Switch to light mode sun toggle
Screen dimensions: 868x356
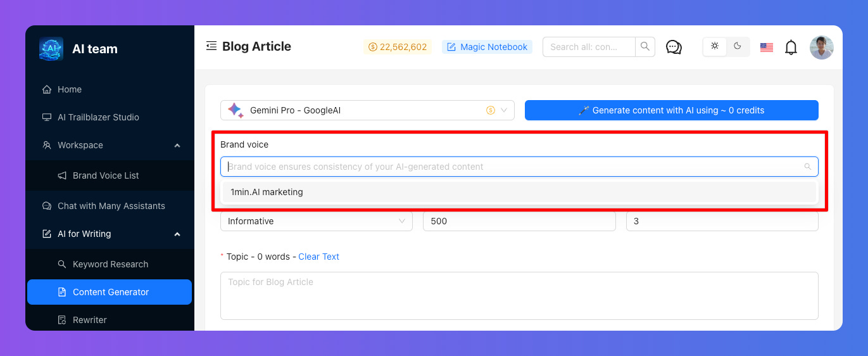(715, 46)
